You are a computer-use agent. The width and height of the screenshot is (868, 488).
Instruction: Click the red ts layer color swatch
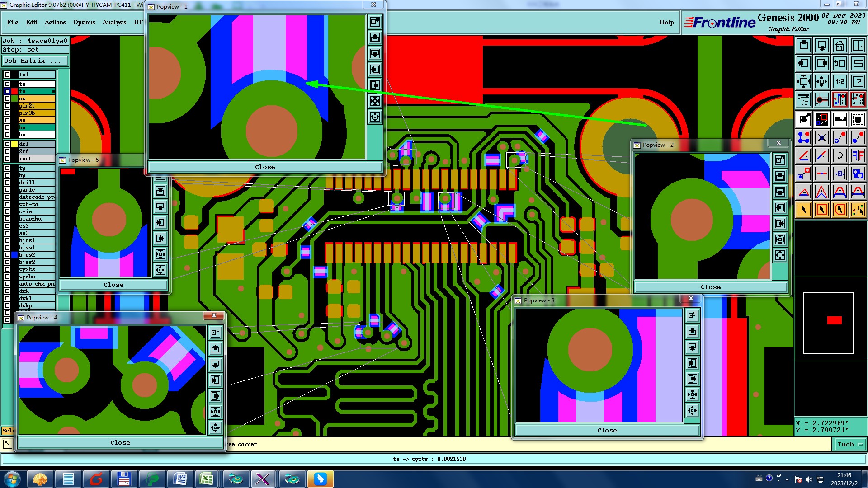pyautogui.click(x=14, y=91)
